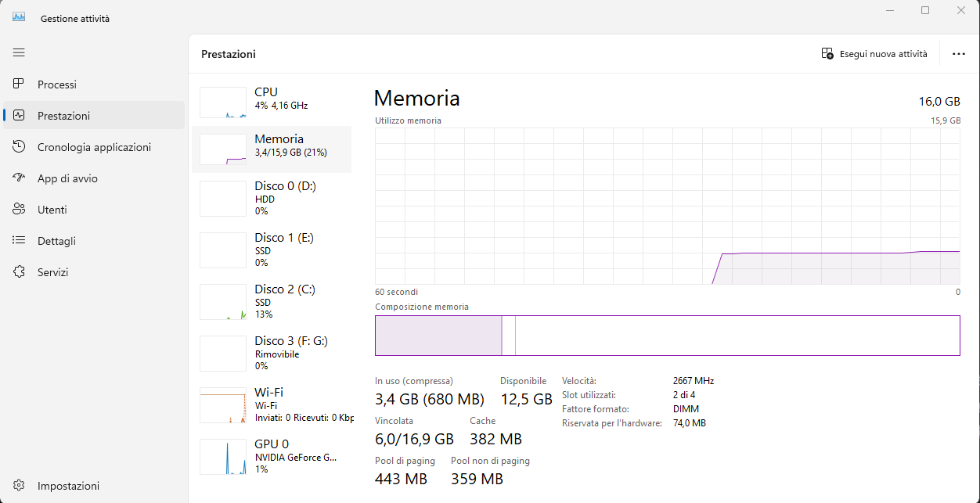Click the App di avvio icon

(x=19, y=178)
